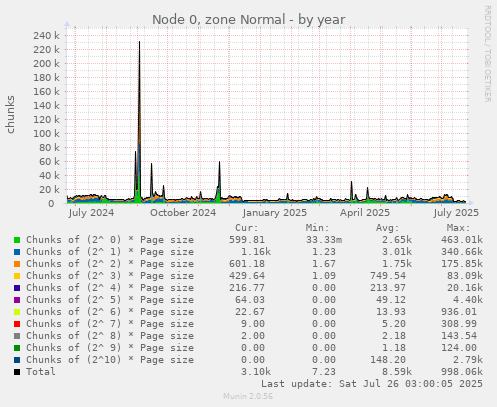This screenshot has height=407, width=497.
Task: Click the Total current value 3.10k
Action: (256, 372)
